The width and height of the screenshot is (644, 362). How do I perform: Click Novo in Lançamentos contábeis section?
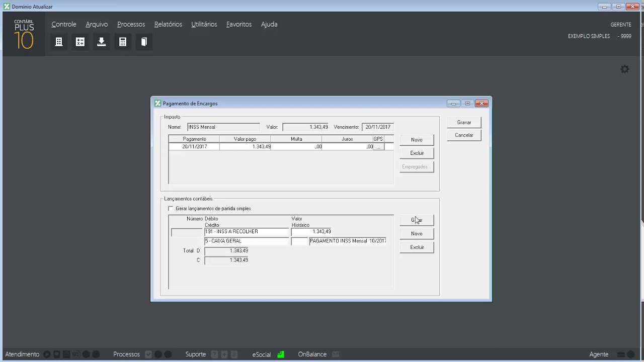(x=417, y=234)
